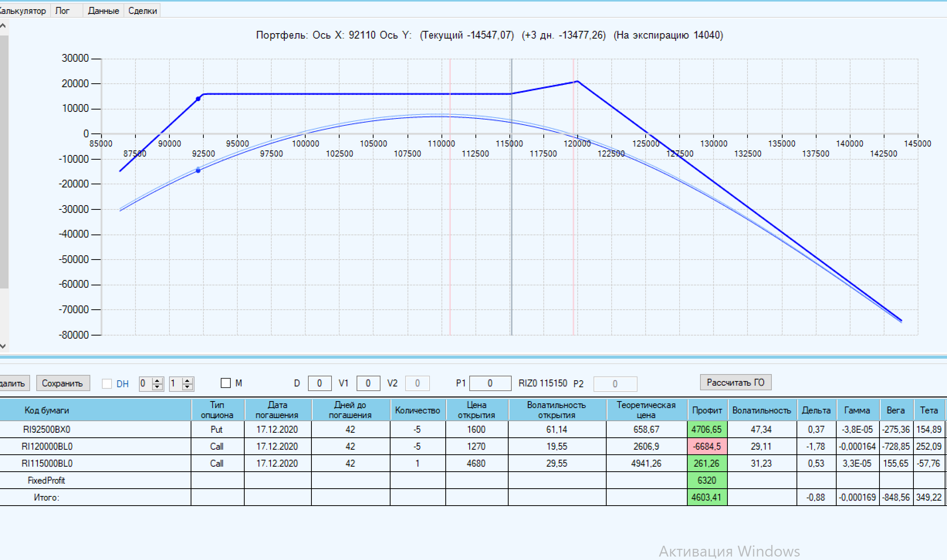This screenshot has height=560, width=947.
Task: Toggle the M checkbox
Action: pos(226,383)
